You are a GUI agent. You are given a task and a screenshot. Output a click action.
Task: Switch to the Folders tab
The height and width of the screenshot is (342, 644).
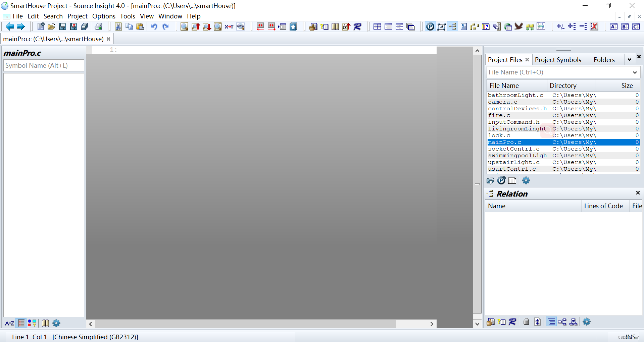tap(604, 60)
